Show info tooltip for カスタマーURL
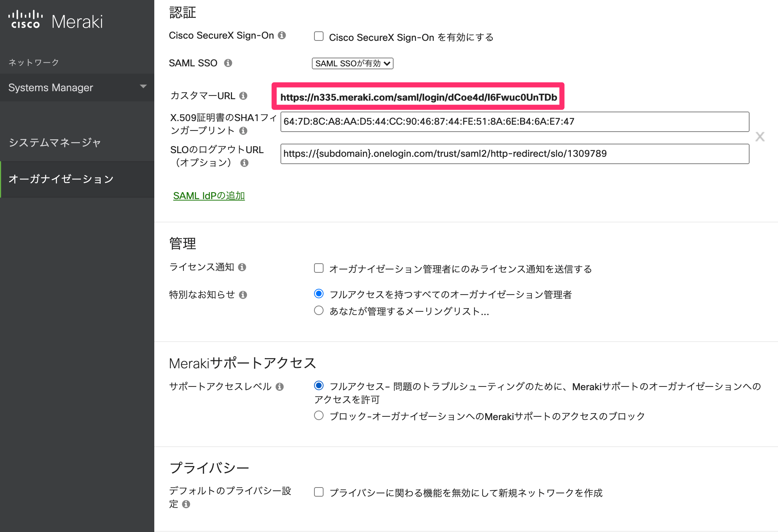Viewport: 778px width, 532px height. click(243, 96)
